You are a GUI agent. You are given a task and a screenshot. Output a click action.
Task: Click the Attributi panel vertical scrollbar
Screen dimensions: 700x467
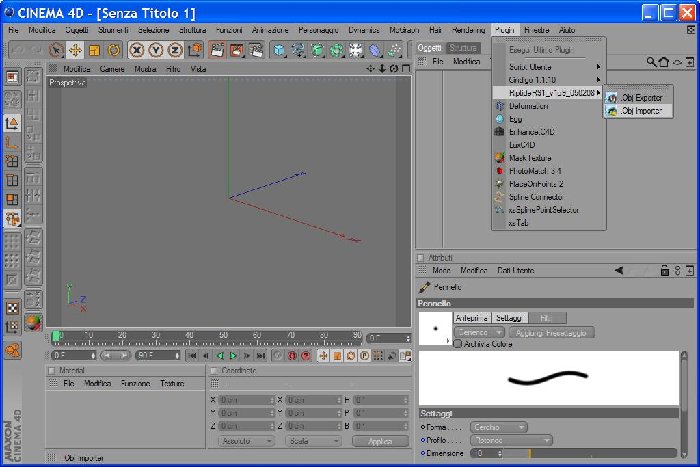point(684,404)
